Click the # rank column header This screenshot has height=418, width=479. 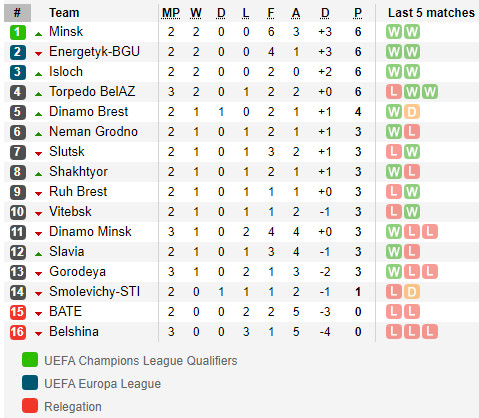[17, 13]
